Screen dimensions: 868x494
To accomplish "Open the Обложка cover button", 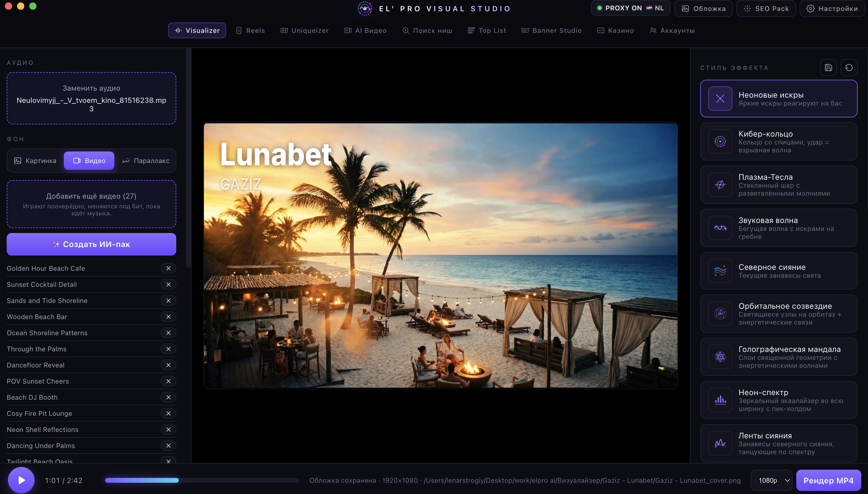I will (703, 9).
